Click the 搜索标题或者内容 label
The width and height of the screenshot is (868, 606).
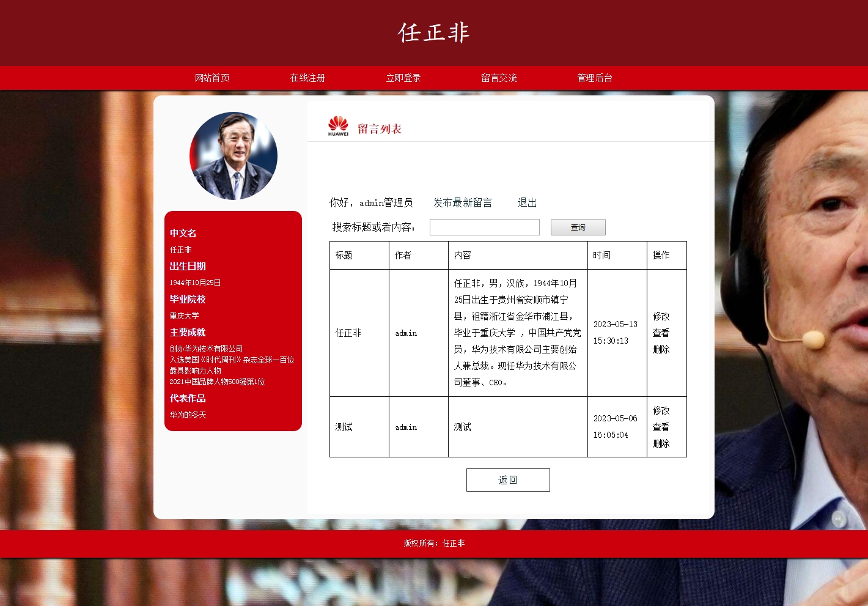375,227
